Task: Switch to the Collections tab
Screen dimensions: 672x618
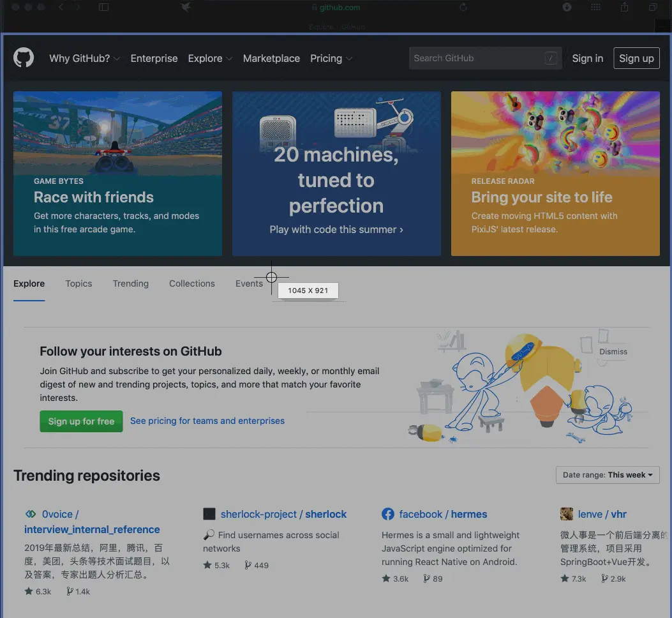Action: coord(192,283)
